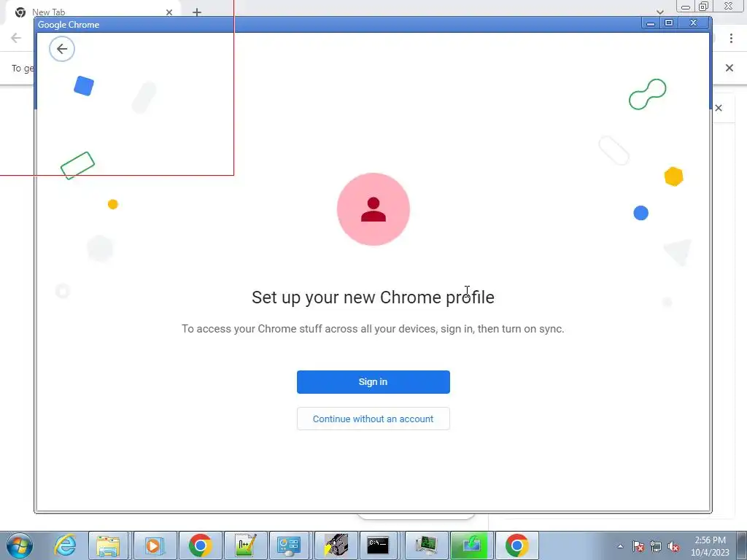Choose Continue without an account
This screenshot has height=560, width=747.
click(x=373, y=419)
